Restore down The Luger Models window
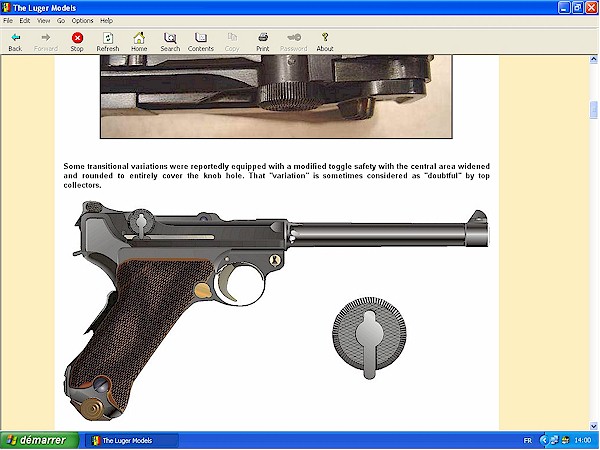This screenshot has width=600, height=450. [x=578, y=8]
